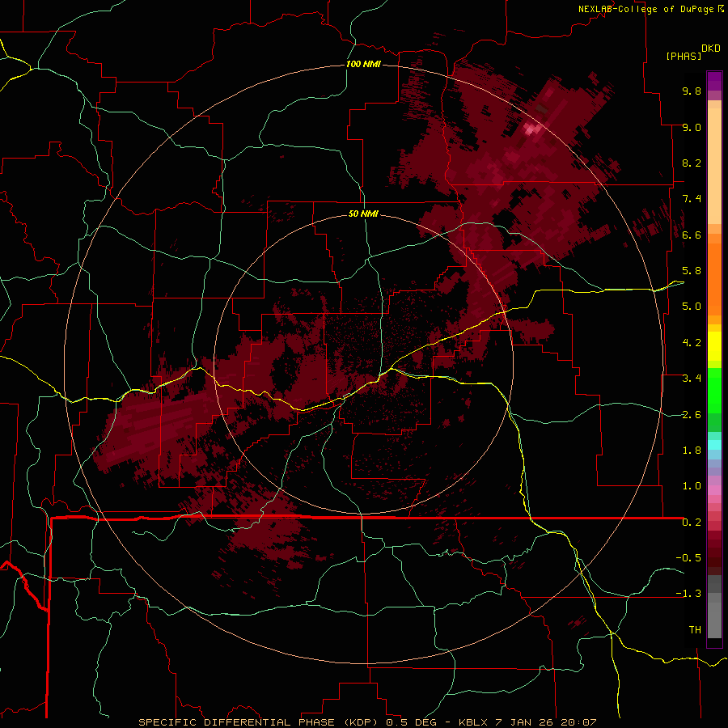Click the [PHAS] legend unit label
Image resolution: width=728 pixels, height=728 pixels.
point(684,57)
